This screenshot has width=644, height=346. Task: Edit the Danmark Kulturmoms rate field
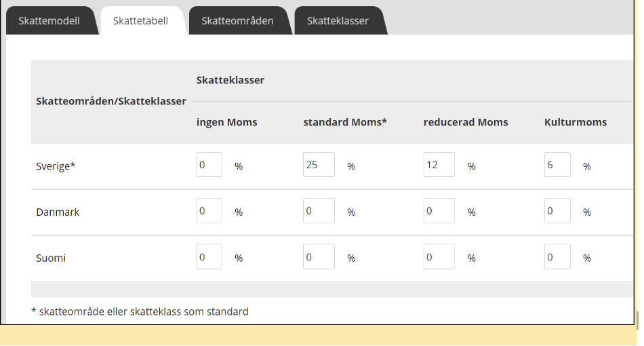(x=557, y=211)
